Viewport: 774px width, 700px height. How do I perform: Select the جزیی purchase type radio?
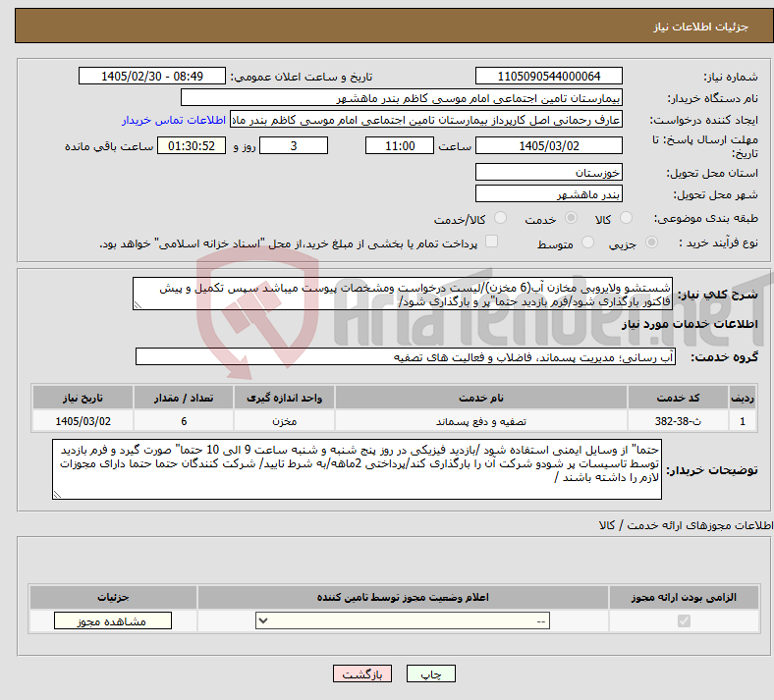coord(651,242)
